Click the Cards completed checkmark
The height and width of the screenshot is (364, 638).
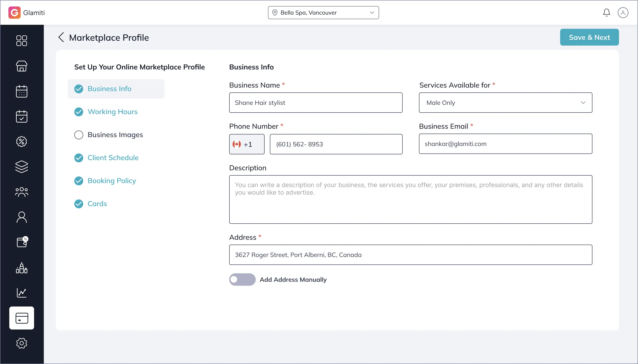(x=78, y=203)
